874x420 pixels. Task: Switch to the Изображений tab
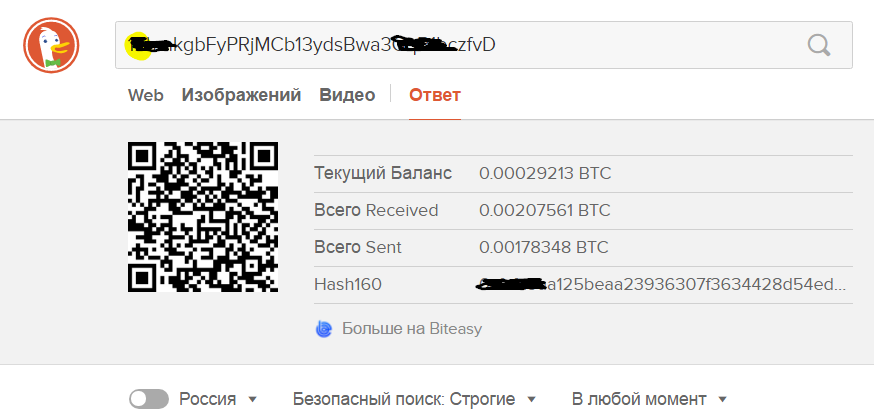[x=241, y=95]
